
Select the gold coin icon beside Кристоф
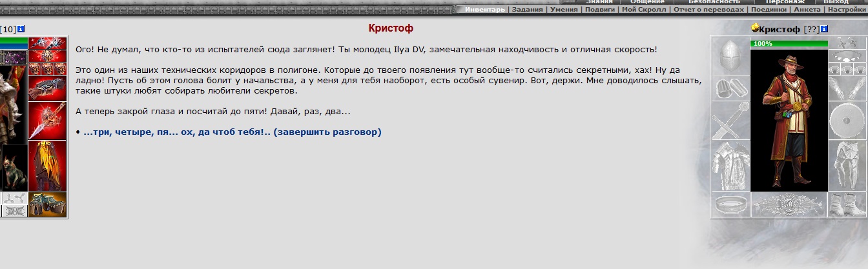[755, 28]
